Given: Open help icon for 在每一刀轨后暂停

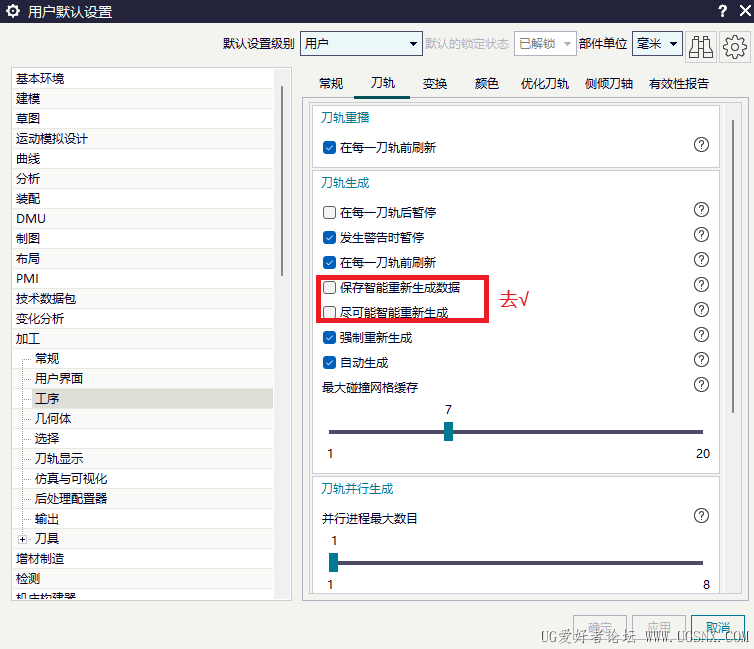Looking at the screenshot, I should pyautogui.click(x=701, y=210).
